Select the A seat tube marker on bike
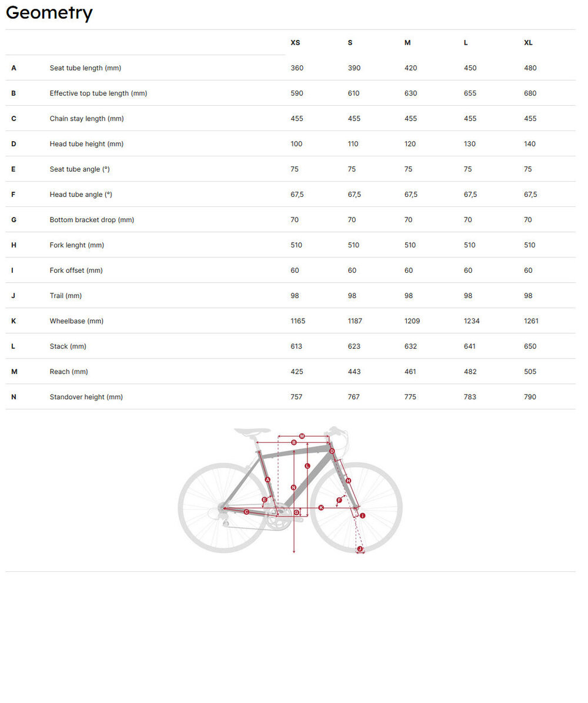The height and width of the screenshot is (703, 588). click(268, 480)
